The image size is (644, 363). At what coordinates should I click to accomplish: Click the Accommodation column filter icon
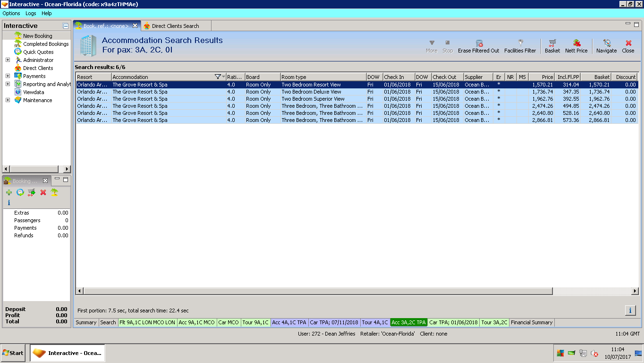(x=218, y=77)
